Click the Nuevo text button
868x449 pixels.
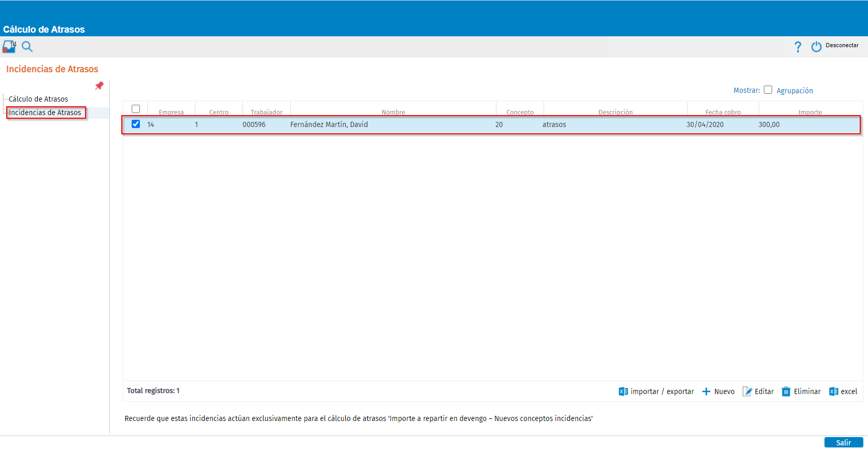coord(724,391)
